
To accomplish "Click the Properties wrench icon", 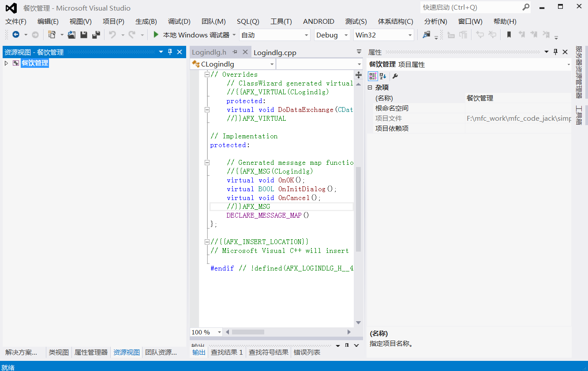I will click(395, 76).
